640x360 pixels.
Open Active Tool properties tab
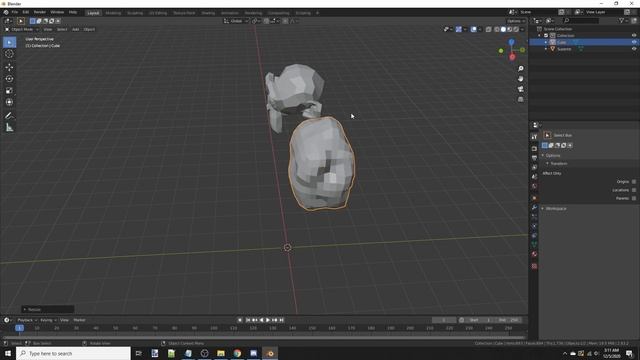534,137
